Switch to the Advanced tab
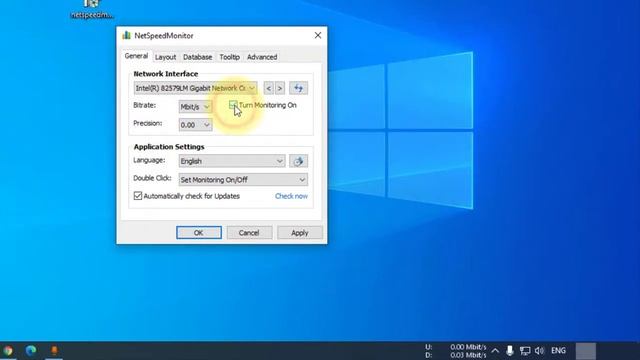The width and height of the screenshot is (640, 360). point(262,57)
